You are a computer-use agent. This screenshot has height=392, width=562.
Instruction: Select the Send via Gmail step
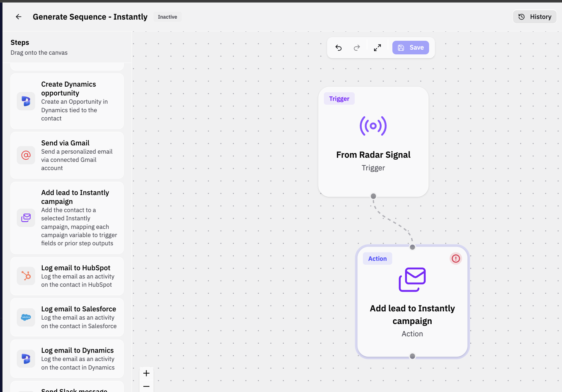click(x=67, y=155)
